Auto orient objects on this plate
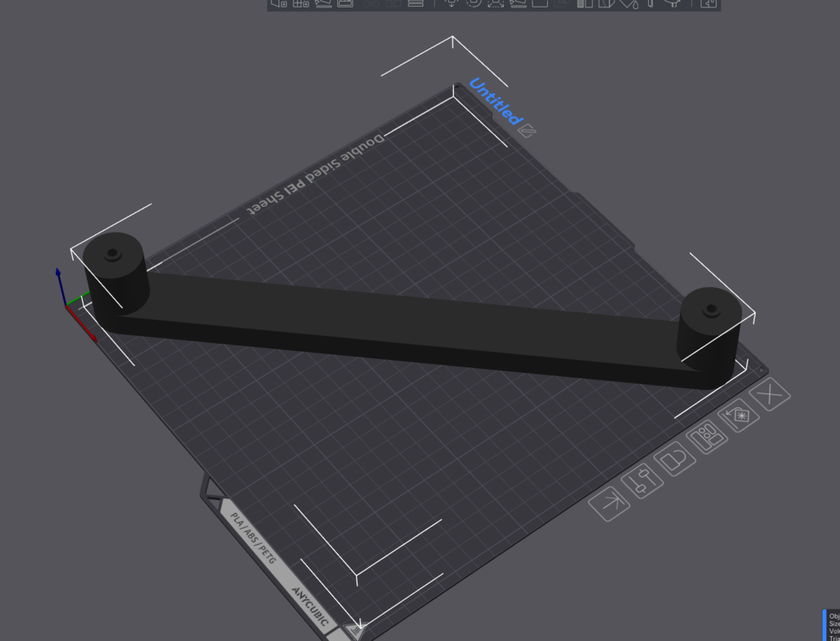This screenshot has height=641, width=840. [738, 416]
